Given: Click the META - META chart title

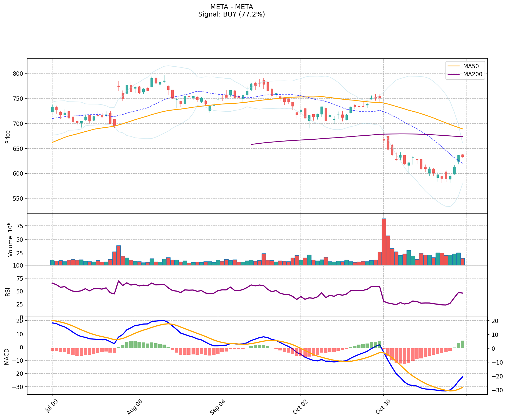Looking at the screenshot, I should 231,7.
